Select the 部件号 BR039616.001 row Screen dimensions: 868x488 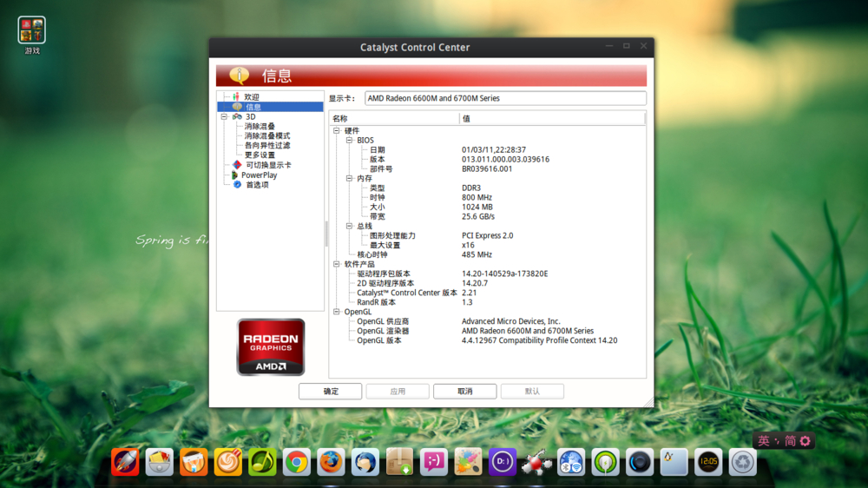click(x=487, y=169)
